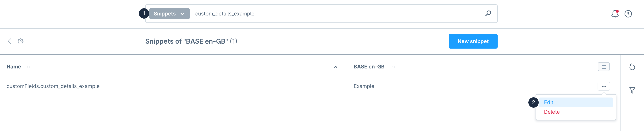Screen dimensions: 644x131
Task: Click the customFields.custom_details_example row name
Action: 53,86
